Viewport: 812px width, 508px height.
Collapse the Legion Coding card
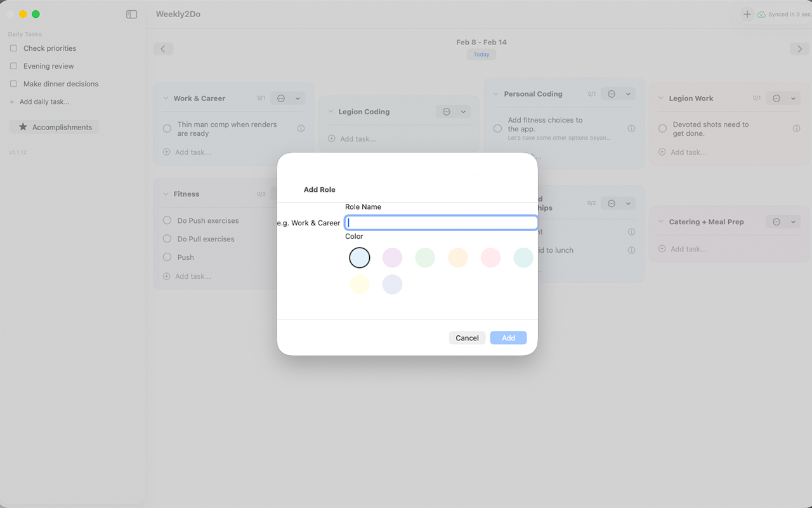331,112
